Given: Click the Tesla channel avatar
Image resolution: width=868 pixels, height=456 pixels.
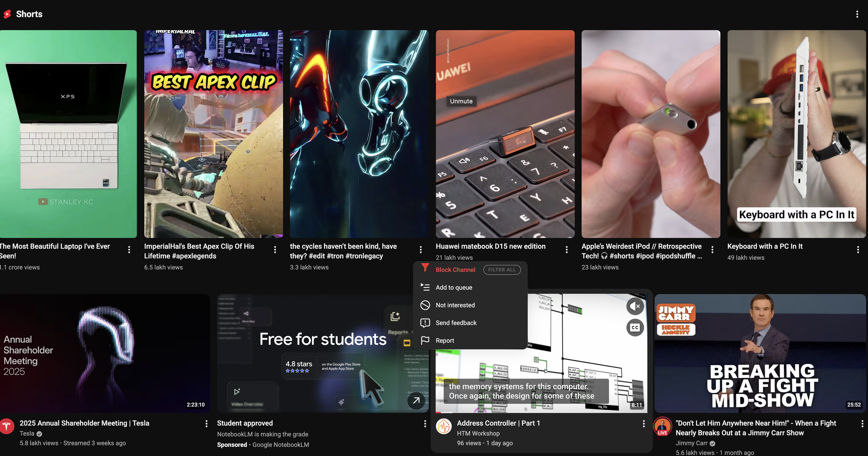Looking at the screenshot, I should pos(7,426).
